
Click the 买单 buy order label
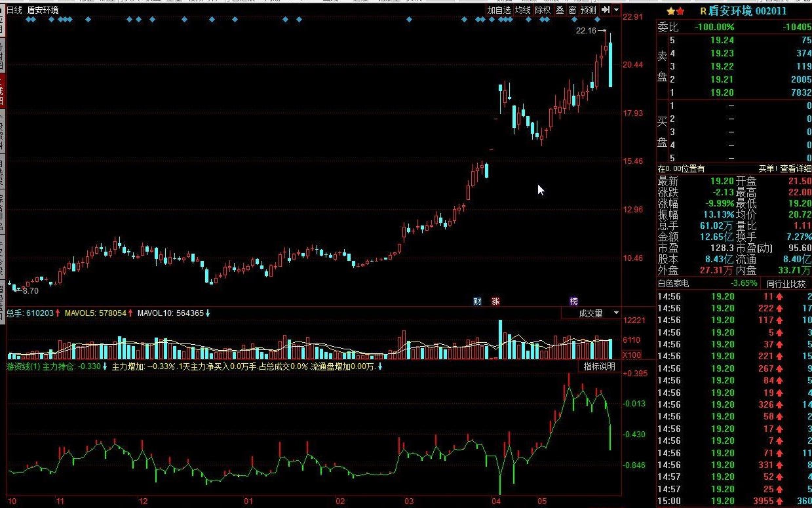(767, 169)
